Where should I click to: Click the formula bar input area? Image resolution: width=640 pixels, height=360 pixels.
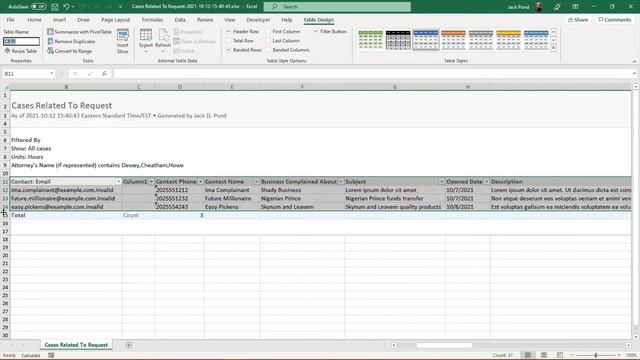click(x=373, y=73)
